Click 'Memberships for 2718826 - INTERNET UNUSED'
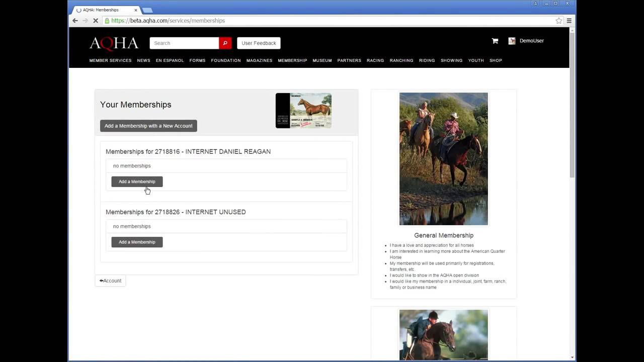Viewport: 644px width, 362px height. pos(176,212)
